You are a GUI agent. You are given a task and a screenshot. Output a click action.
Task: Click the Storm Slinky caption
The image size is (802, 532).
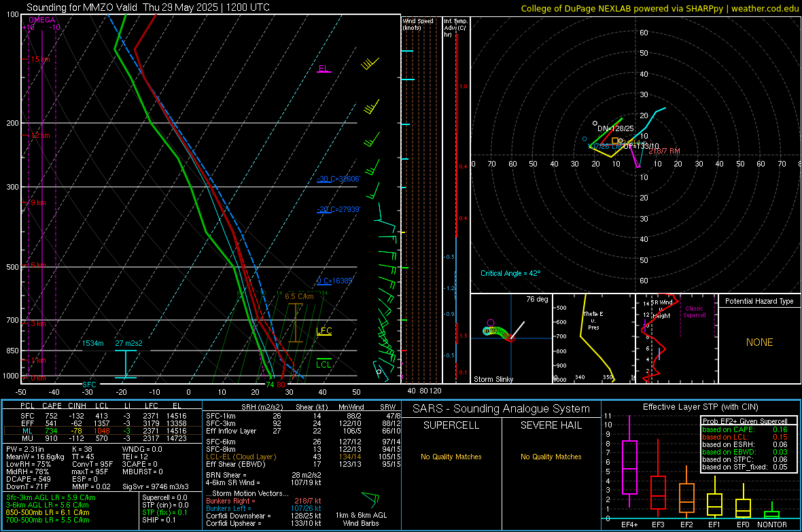click(x=493, y=379)
